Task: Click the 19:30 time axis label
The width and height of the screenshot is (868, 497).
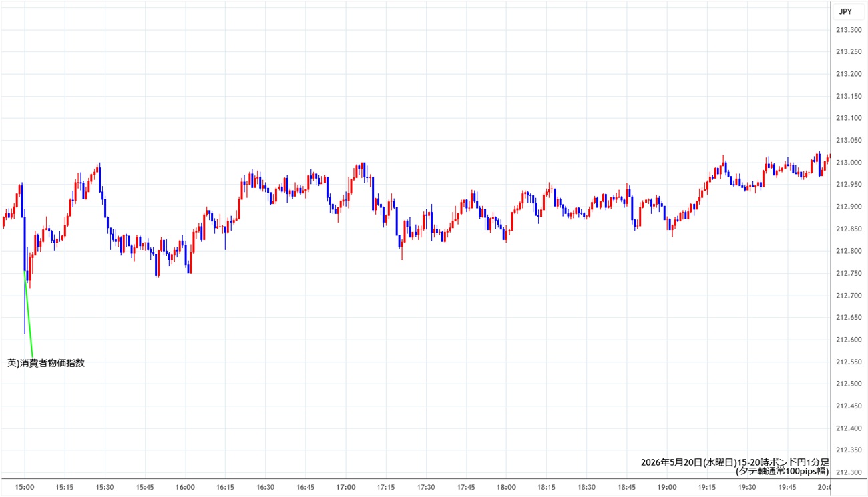Action: (x=746, y=487)
